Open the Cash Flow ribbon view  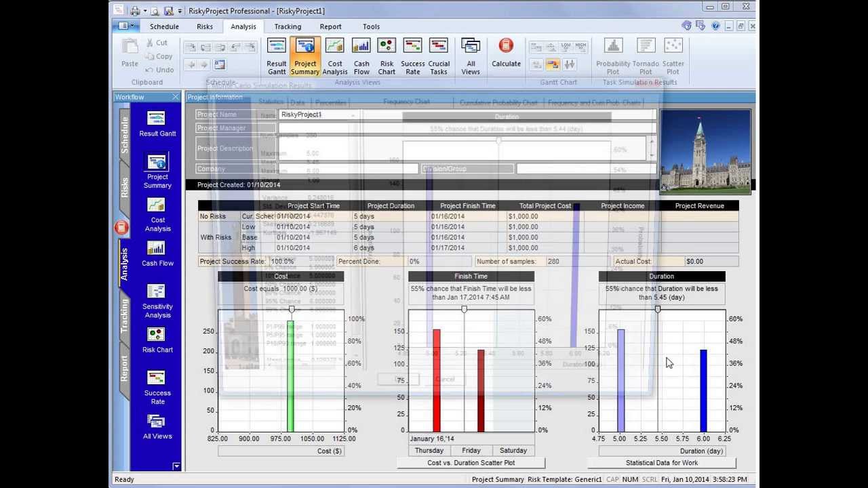361,56
